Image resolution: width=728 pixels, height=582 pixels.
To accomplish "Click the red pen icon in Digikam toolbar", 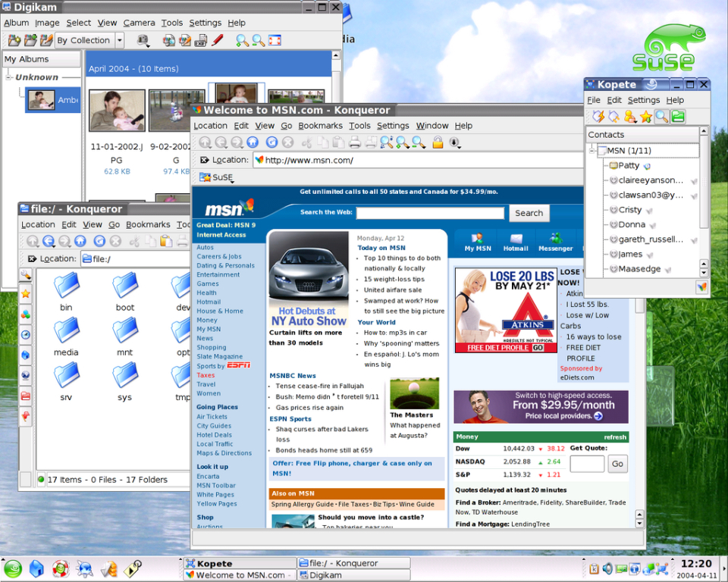I will (x=218, y=40).
